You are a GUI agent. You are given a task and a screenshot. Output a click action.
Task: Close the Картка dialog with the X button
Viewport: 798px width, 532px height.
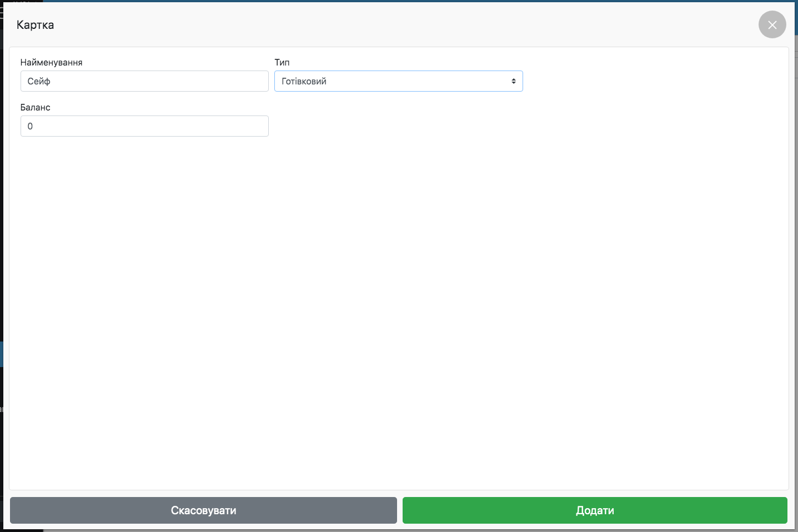click(x=772, y=25)
